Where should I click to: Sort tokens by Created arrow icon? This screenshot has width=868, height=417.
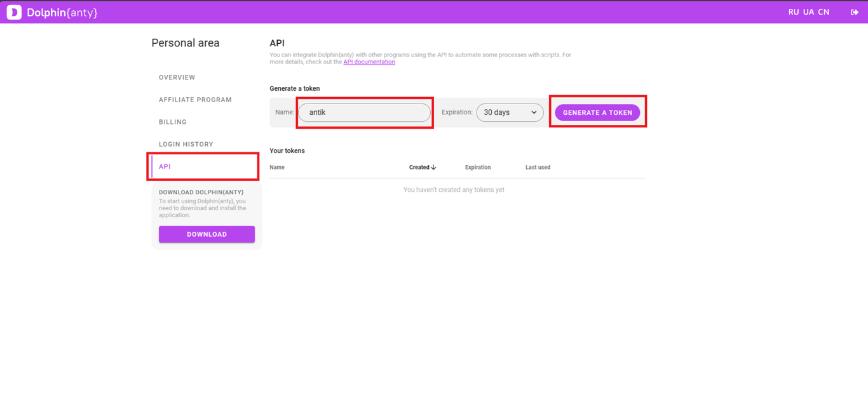click(433, 168)
